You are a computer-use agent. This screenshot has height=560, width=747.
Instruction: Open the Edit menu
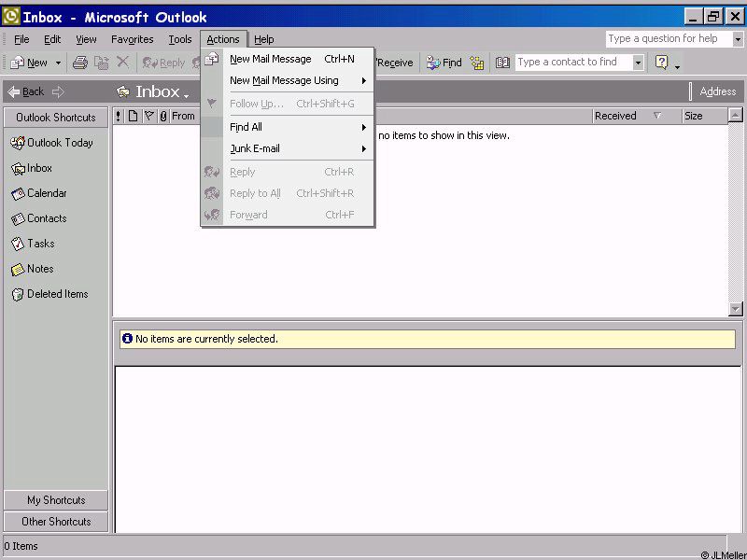[x=52, y=39]
